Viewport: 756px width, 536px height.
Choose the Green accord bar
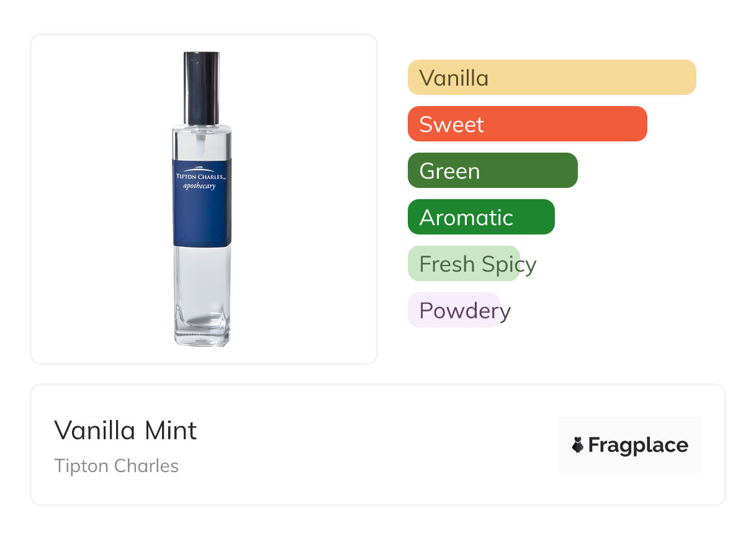click(x=492, y=171)
